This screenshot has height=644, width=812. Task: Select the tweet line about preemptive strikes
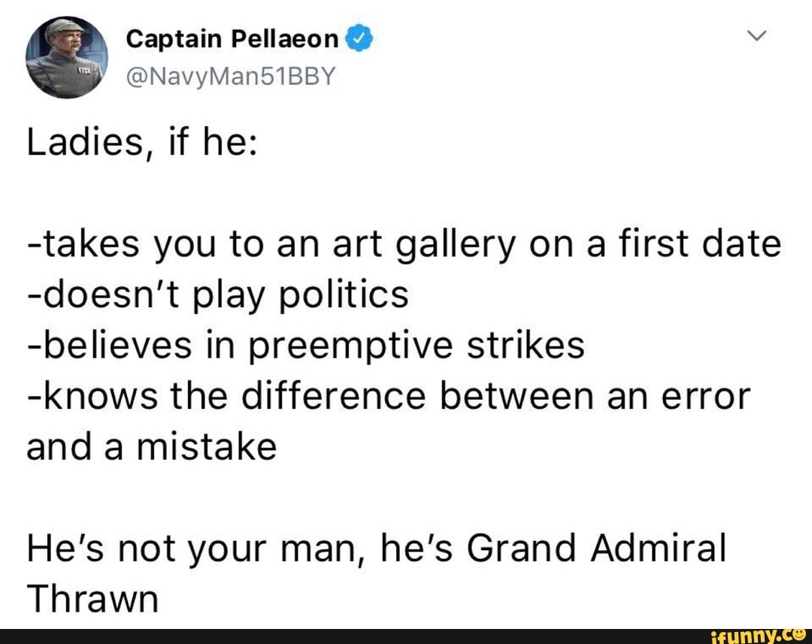pyautogui.click(x=306, y=345)
